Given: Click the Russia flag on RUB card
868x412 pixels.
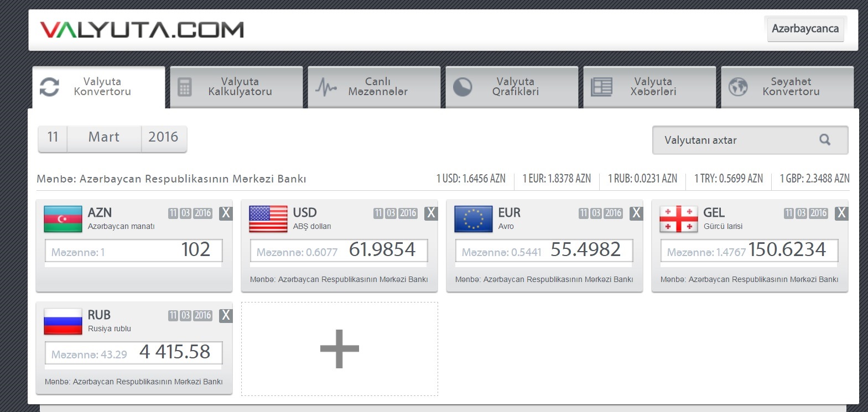Looking at the screenshot, I should tap(63, 321).
